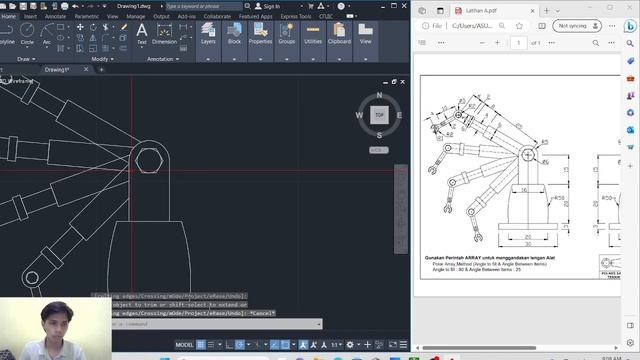
Task: Switch to the Annotate ribbon tab
Action: (x=56, y=16)
